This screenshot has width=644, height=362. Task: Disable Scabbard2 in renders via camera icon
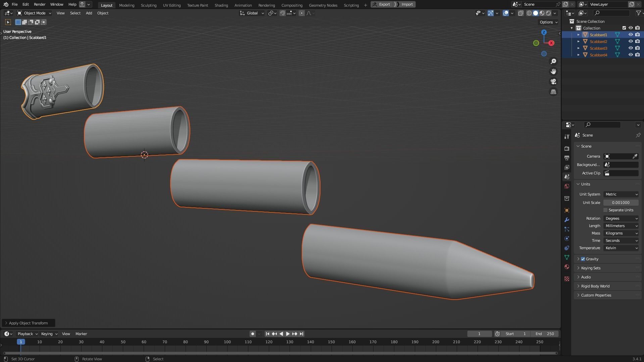[x=637, y=41]
